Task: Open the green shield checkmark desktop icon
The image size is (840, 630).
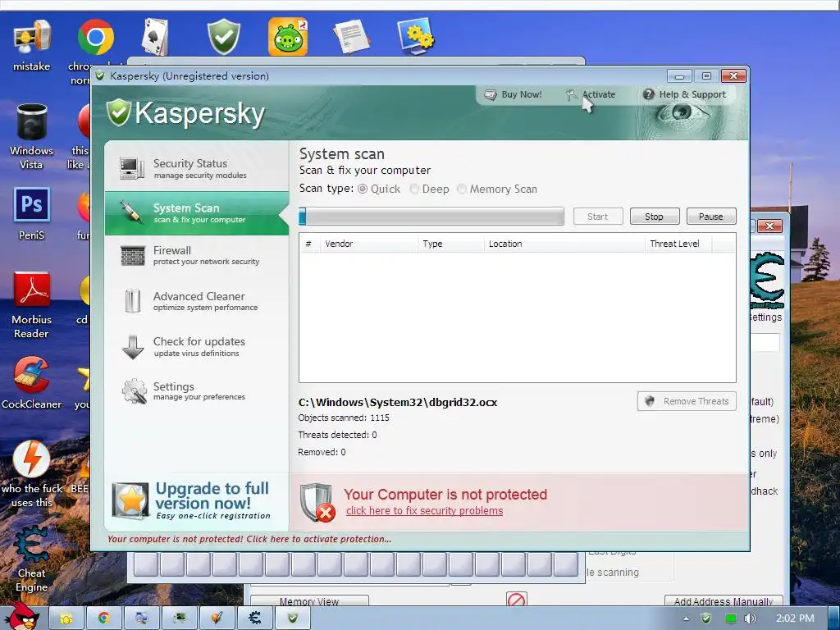Action: (x=223, y=36)
